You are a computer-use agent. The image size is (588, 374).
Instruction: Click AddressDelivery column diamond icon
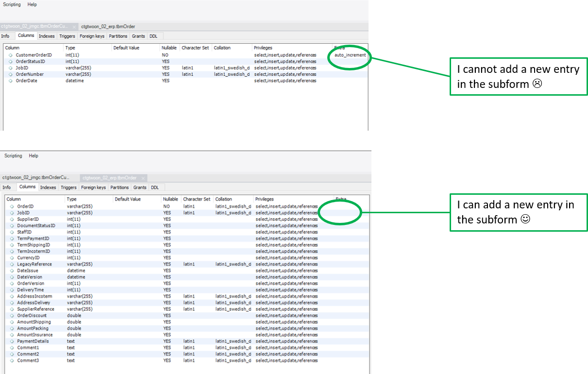click(x=12, y=303)
